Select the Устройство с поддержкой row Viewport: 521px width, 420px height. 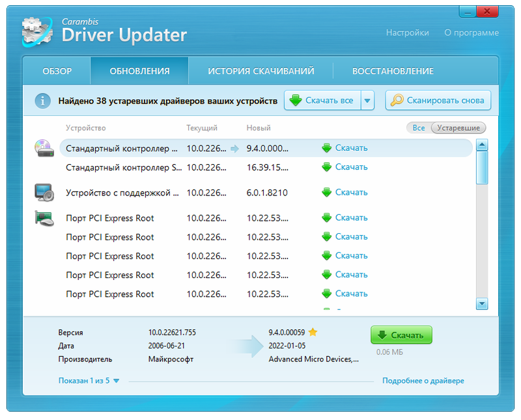click(x=266, y=192)
